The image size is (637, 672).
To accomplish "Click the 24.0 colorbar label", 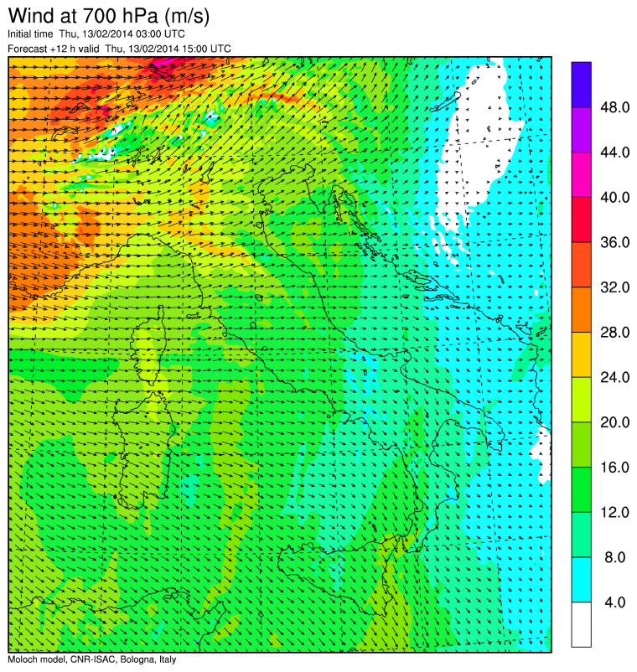I will [614, 377].
